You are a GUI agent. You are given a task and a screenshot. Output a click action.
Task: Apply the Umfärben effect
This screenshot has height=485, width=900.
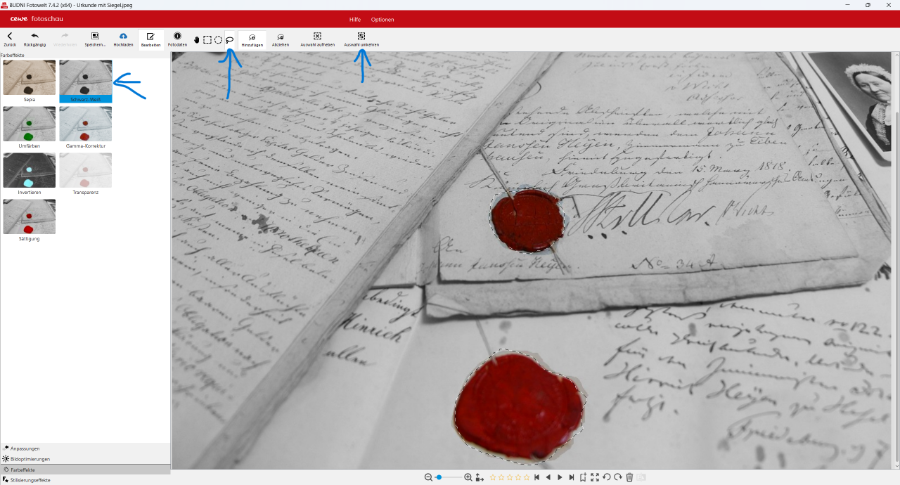[29, 127]
